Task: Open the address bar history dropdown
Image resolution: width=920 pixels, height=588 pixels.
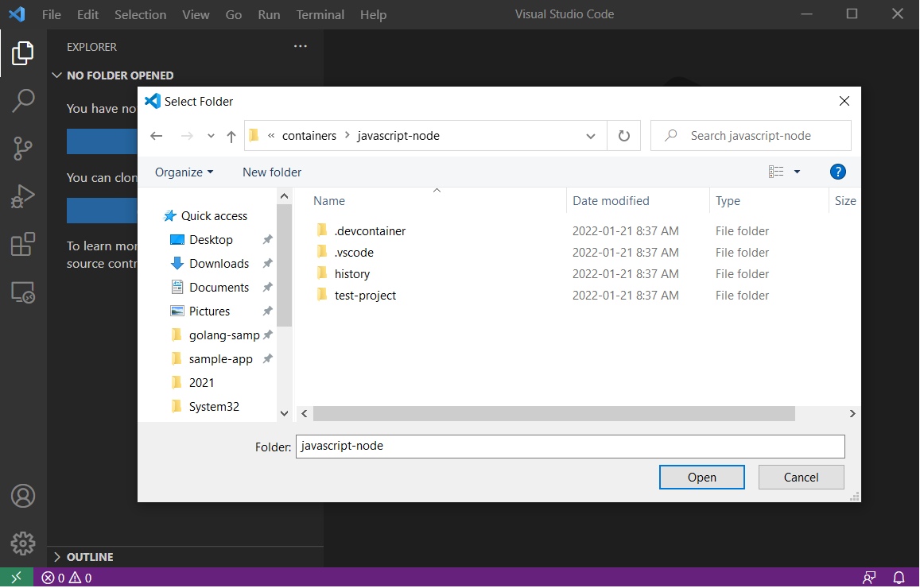Action: click(590, 135)
